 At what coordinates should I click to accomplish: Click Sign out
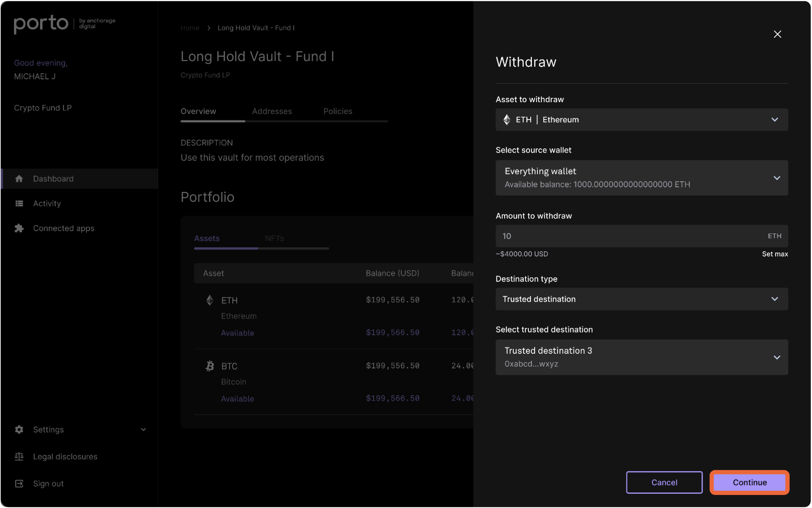point(48,484)
